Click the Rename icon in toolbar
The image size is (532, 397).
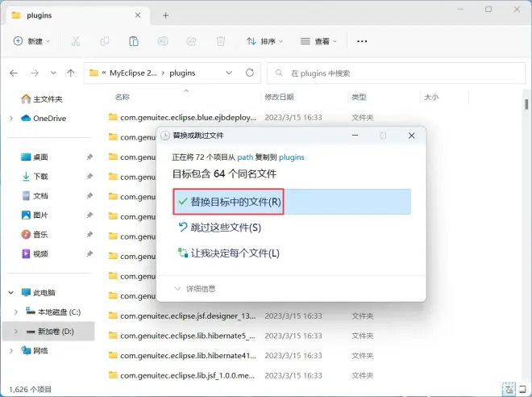(163, 41)
